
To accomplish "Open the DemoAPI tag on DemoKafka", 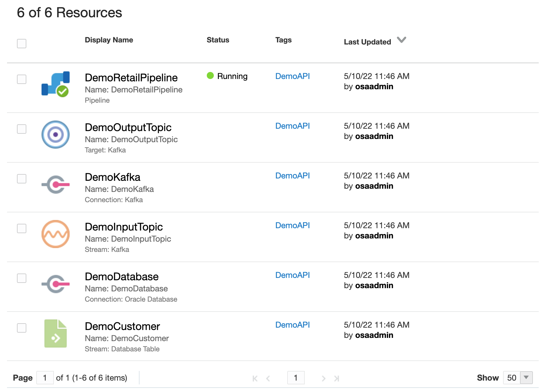I will 292,176.
